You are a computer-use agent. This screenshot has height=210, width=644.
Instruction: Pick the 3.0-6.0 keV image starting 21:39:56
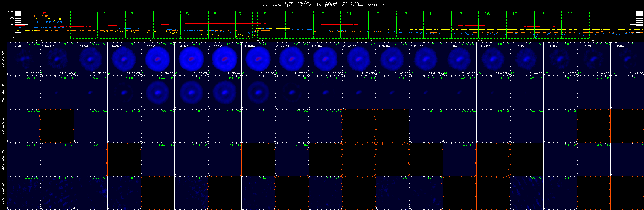392,59
